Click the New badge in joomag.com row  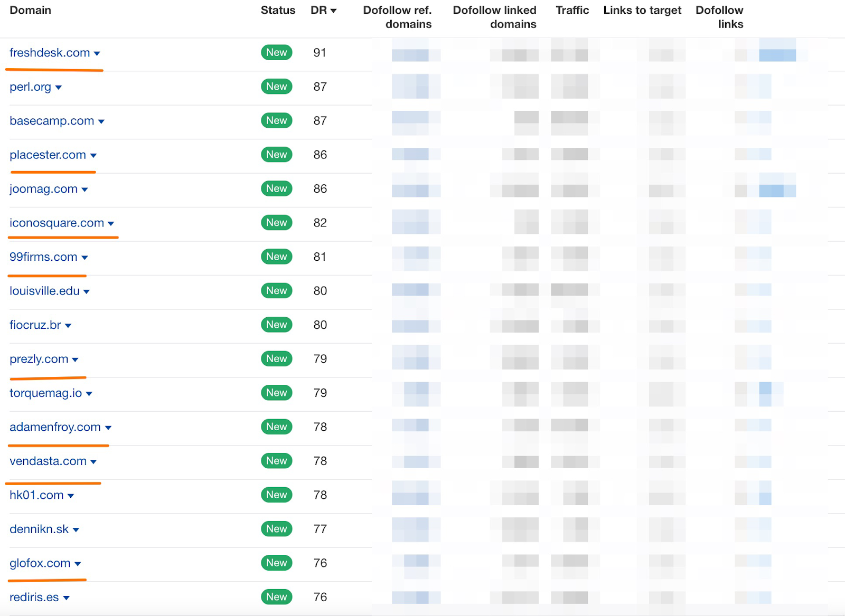point(277,189)
